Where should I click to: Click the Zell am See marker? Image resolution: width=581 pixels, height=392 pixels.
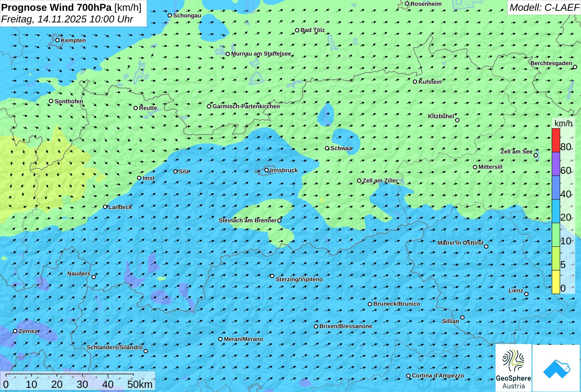point(536,156)
